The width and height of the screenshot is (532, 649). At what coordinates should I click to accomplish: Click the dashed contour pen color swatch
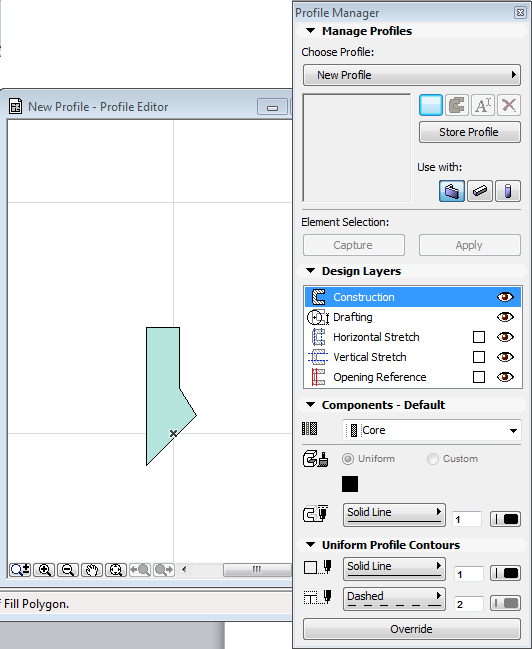(505, 603)
